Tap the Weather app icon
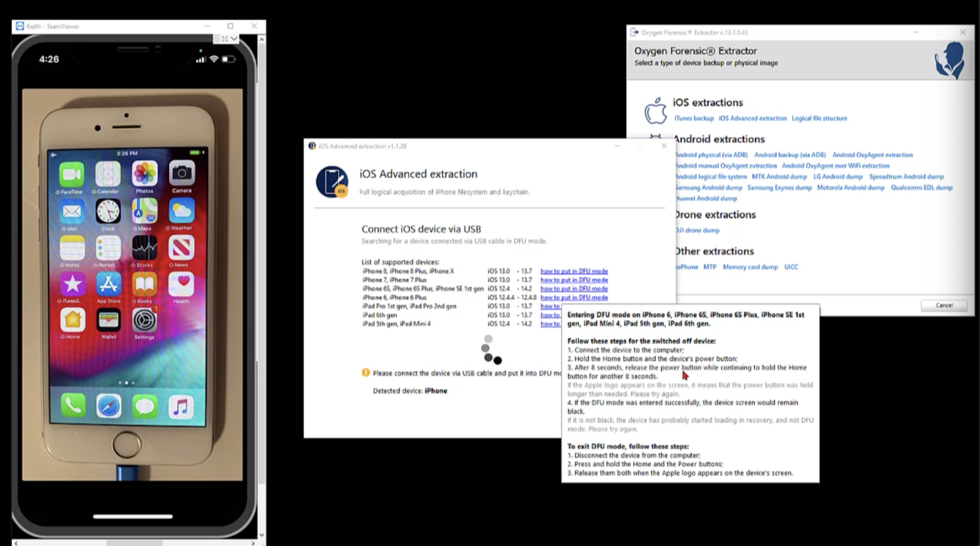This screenshot has height=546, width=980. (182, 210)
